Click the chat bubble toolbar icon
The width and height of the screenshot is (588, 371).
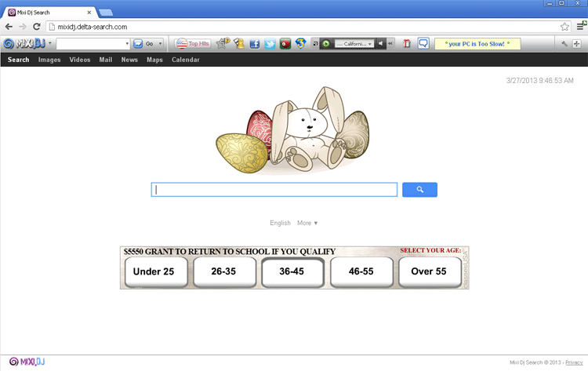(423, 44)
